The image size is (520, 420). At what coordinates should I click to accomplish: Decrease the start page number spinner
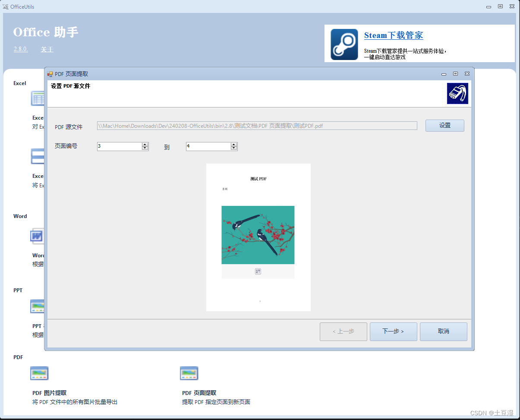pos(145,148)
